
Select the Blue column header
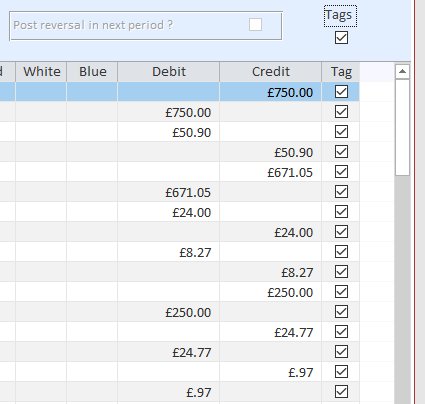tap(92, 72)
